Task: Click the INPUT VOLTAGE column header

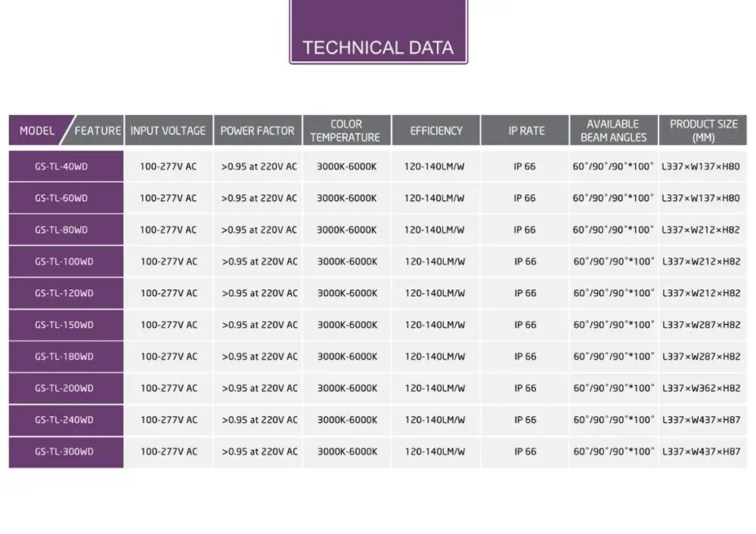Action: (168, 131)
